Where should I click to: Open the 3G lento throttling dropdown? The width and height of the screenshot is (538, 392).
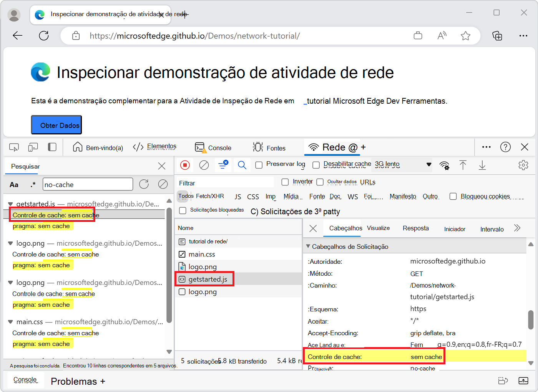pyautogui.click(x=403, y=164)
